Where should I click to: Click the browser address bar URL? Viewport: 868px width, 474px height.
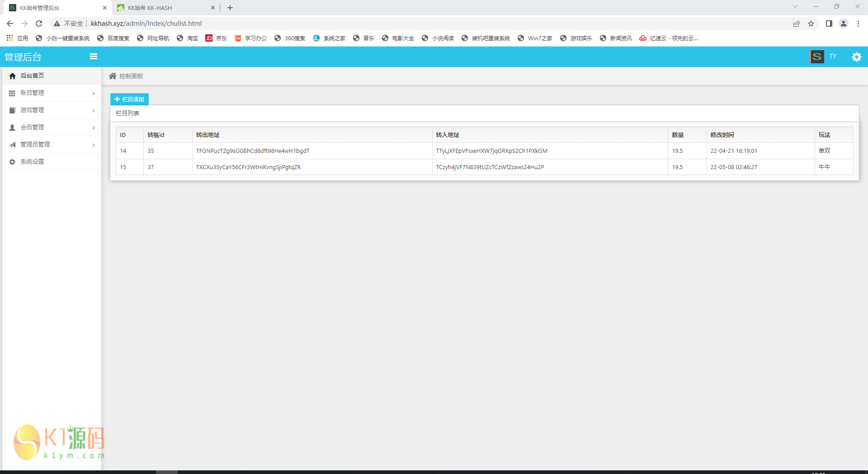click(146, 24)
